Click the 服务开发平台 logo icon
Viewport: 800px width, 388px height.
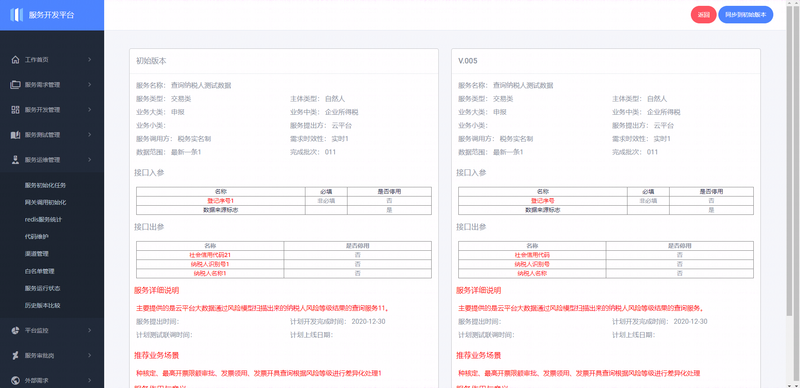(x=16, y=15)
